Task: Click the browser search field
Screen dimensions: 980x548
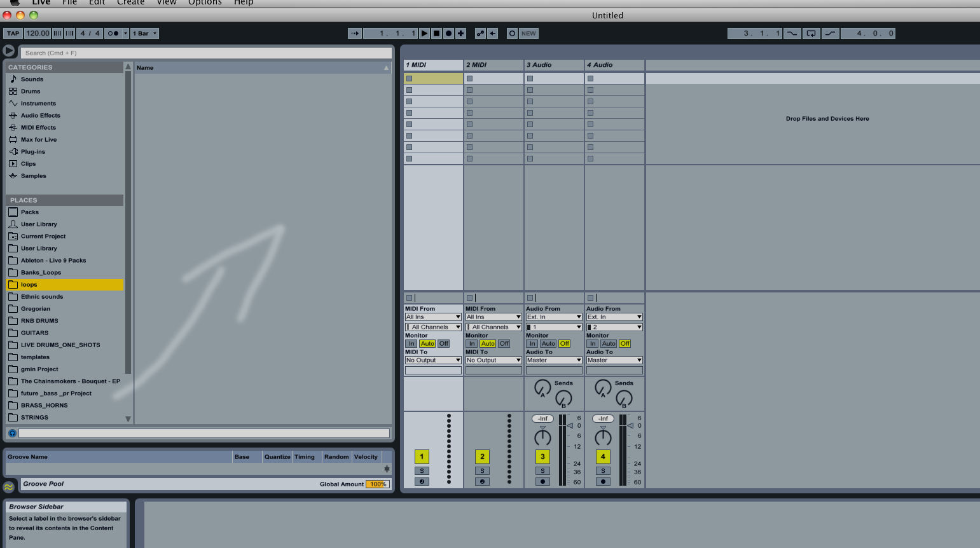Action: [207, 53]
